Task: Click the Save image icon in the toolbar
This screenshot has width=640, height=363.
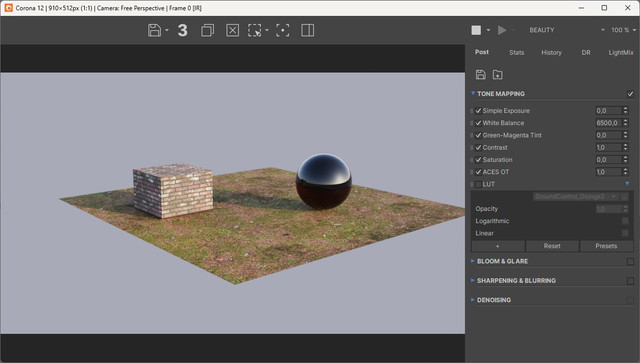Action: pyautogui.click(x=154, y=30)
